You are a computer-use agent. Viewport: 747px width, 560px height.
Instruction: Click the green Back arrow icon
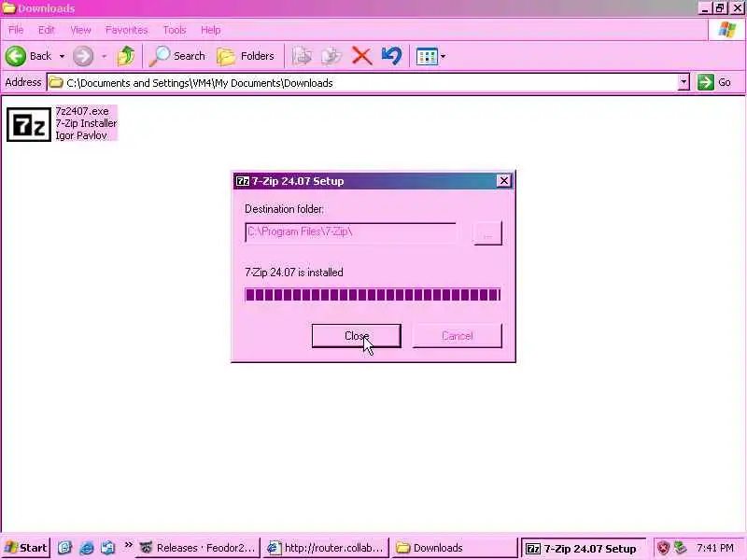16,56
